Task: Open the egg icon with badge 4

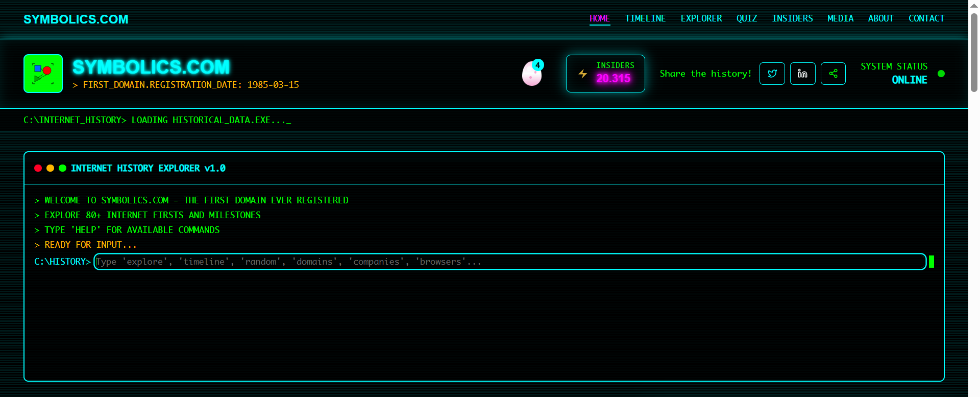Action: click(x=532, y=74)
